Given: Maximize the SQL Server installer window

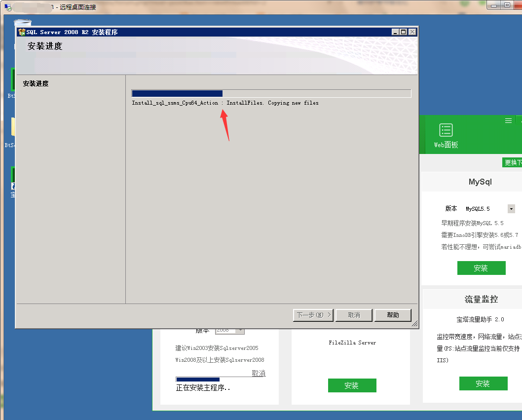Looking at the screenshot, I should [x=403, y=32].
